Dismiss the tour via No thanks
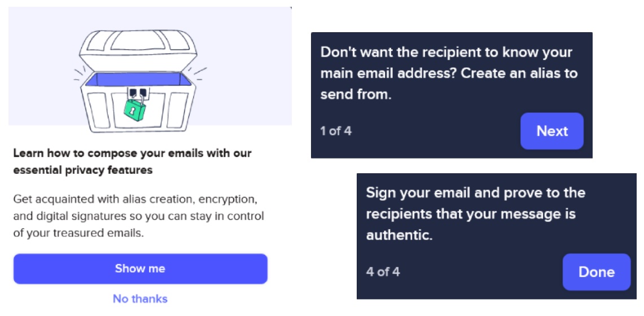Screen dimensions: 644x316 (x=141, y=299)
